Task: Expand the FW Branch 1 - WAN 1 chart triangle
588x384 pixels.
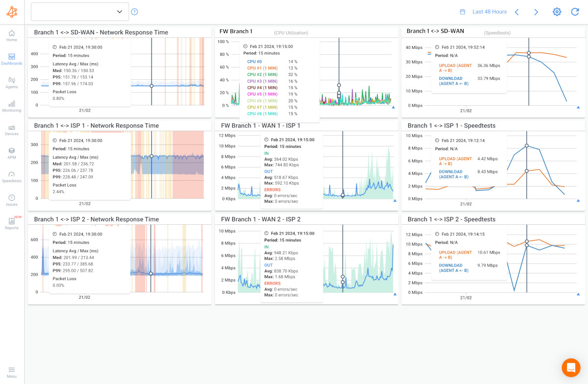Action: pyautogui.click(x=394, y=200)
